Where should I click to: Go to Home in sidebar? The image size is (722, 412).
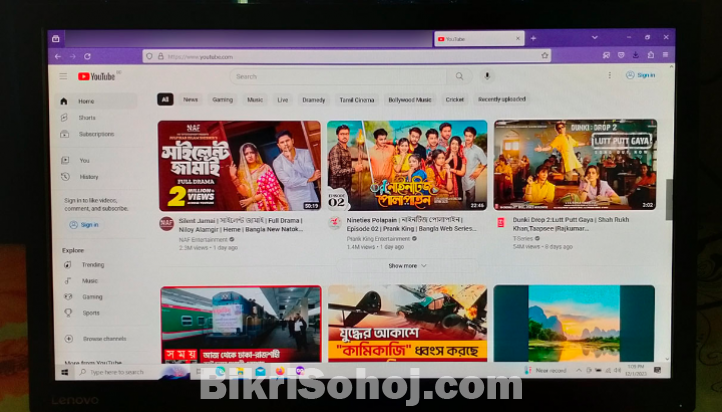click(97, 101)
